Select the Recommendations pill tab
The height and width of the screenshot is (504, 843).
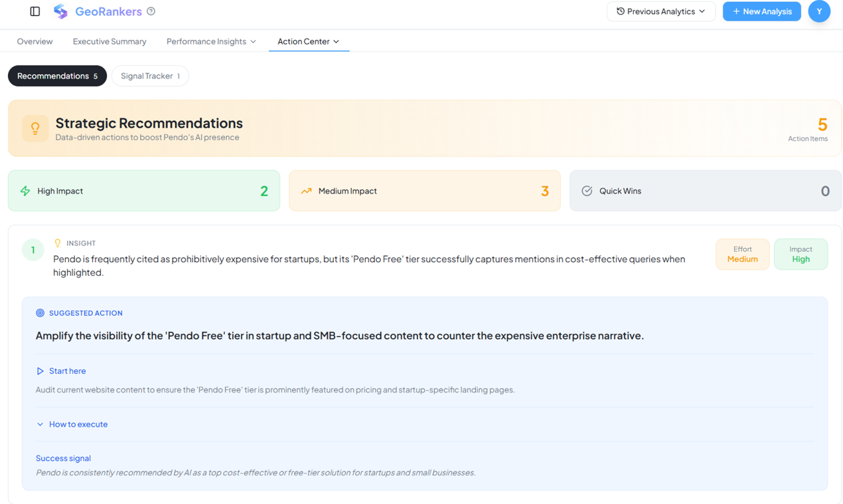click(57, 76)
